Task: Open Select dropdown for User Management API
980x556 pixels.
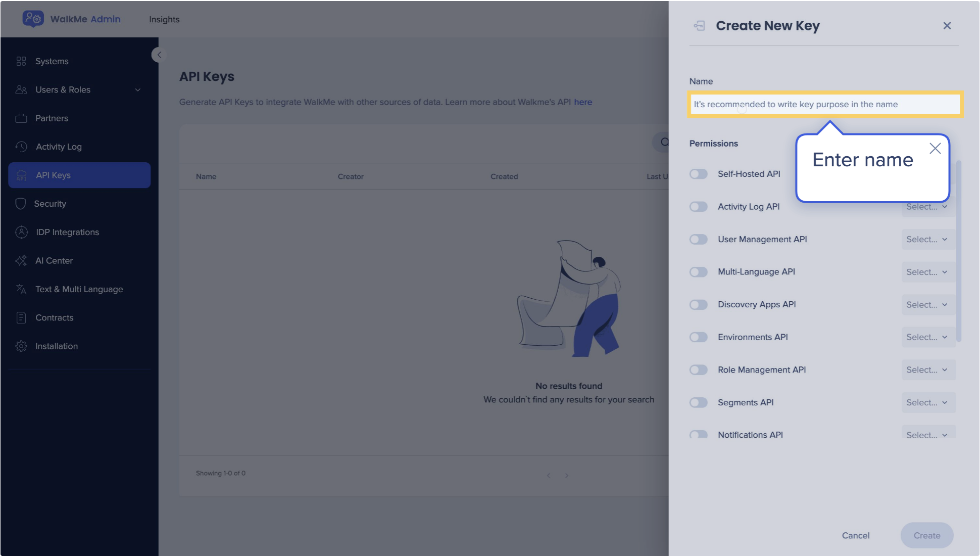Action: pyautogui.click(x=928, y=239)
